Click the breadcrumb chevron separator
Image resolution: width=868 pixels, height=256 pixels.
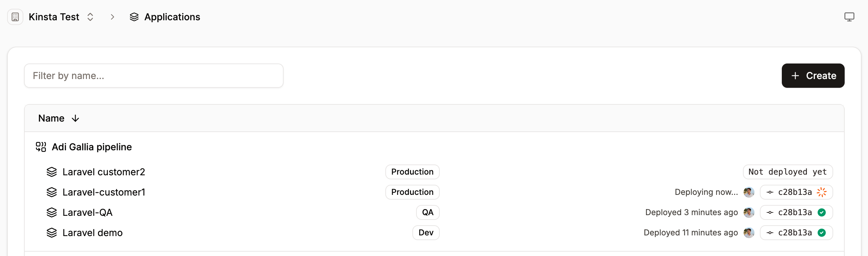click(113, 17)
